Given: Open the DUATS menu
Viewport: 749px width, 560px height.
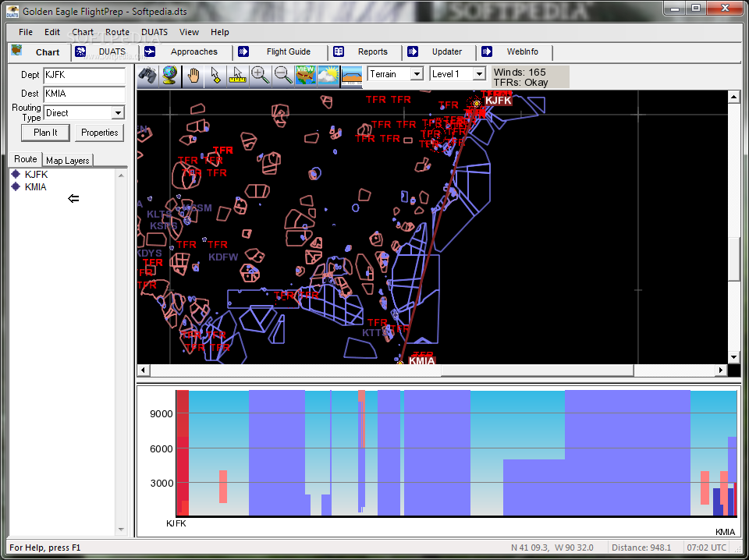Looking at the screenshot, I should click(x=154, y=32).
